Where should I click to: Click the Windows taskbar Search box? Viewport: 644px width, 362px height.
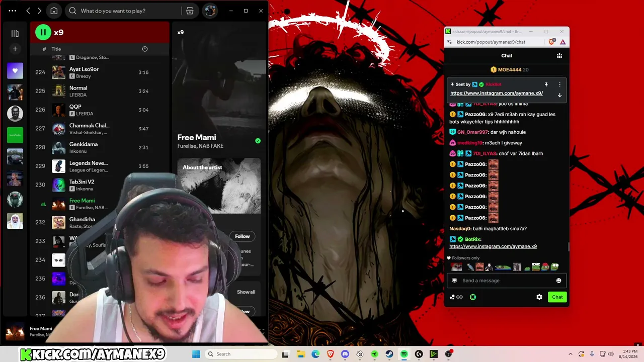pyautogui.click(x=242, y=354)
